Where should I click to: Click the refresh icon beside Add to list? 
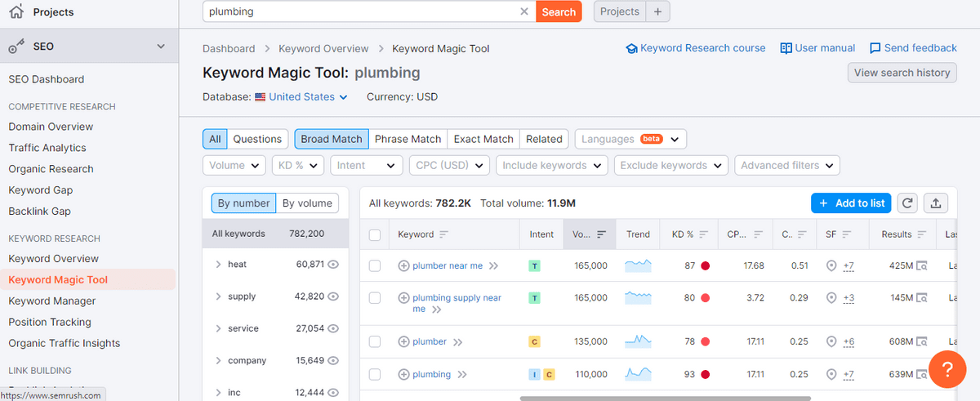click(x=907, y=203)
